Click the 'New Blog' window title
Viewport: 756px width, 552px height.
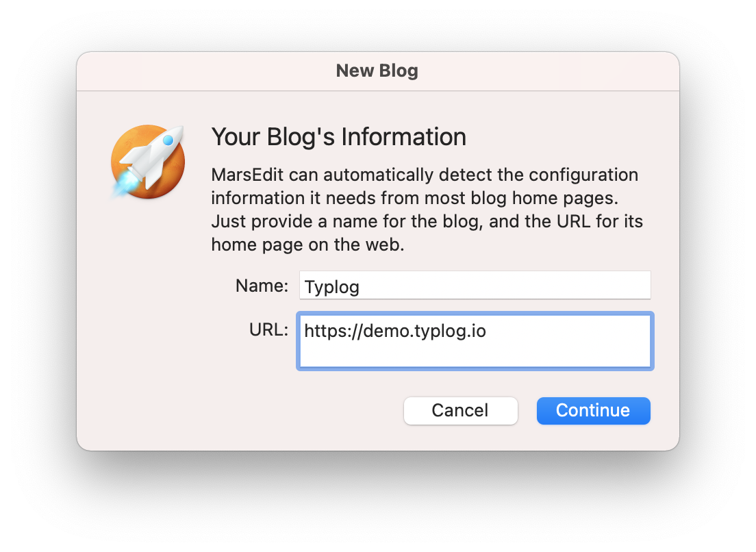coord(377,71)
